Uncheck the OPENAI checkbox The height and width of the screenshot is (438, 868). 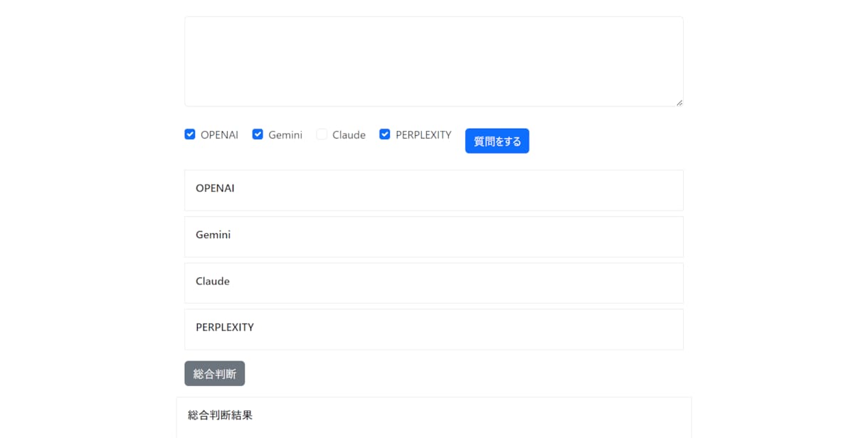click(190, 134)
